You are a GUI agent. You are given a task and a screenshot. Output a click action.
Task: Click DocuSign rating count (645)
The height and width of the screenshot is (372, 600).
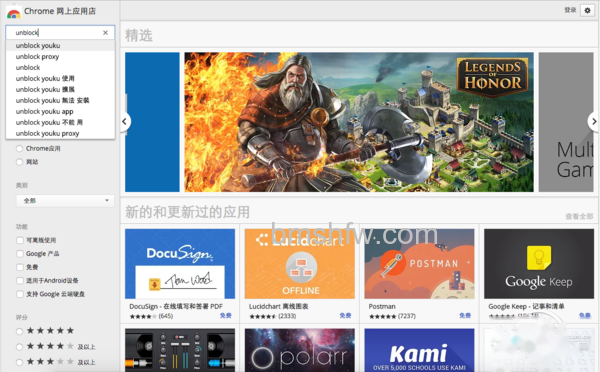[x=166, y=316]
